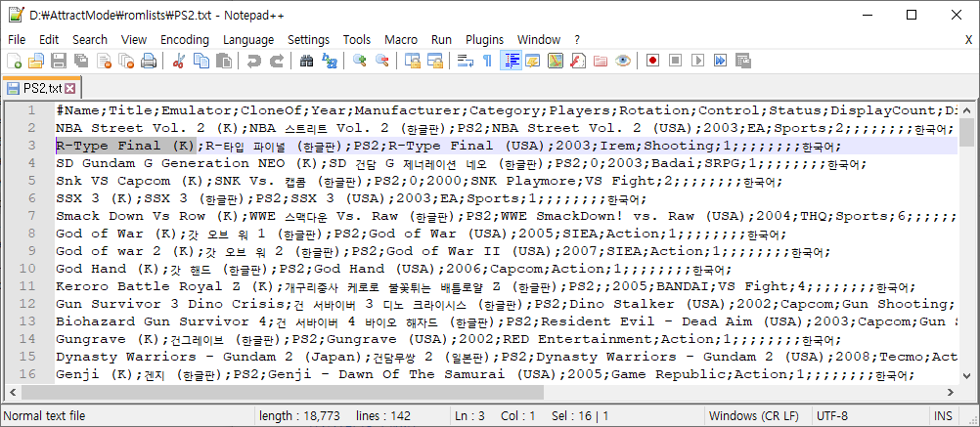Create a new file with the New icon

coord(14,61)
